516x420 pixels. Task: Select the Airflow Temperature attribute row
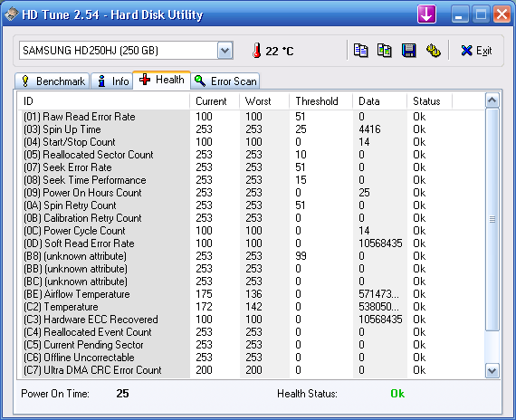(x=250, y=294)
